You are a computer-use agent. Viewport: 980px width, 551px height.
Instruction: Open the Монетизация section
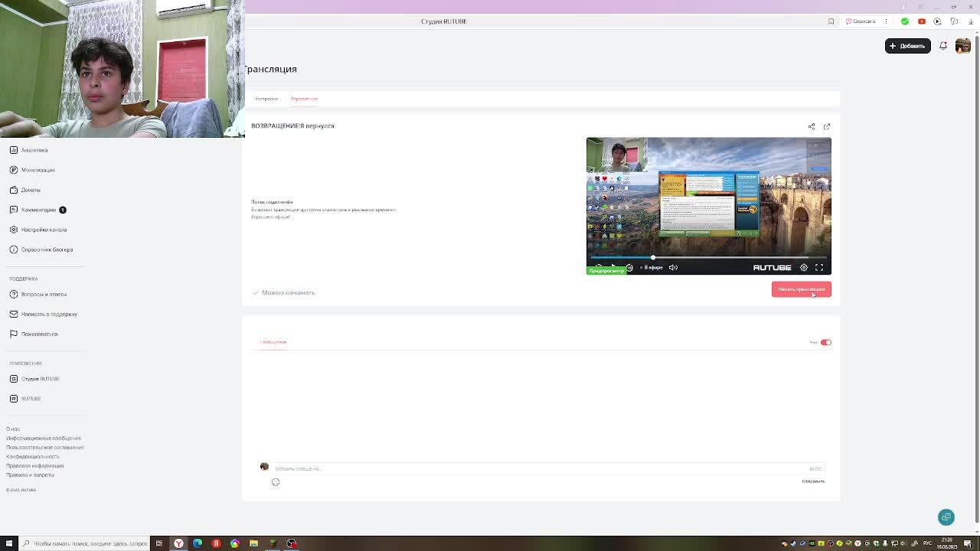32,170
